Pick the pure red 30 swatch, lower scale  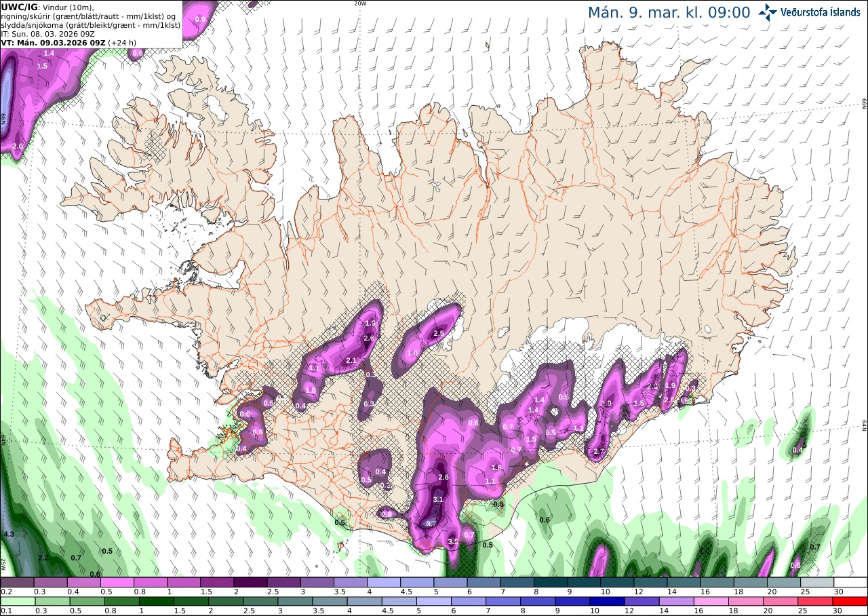[x=850, y=601]
